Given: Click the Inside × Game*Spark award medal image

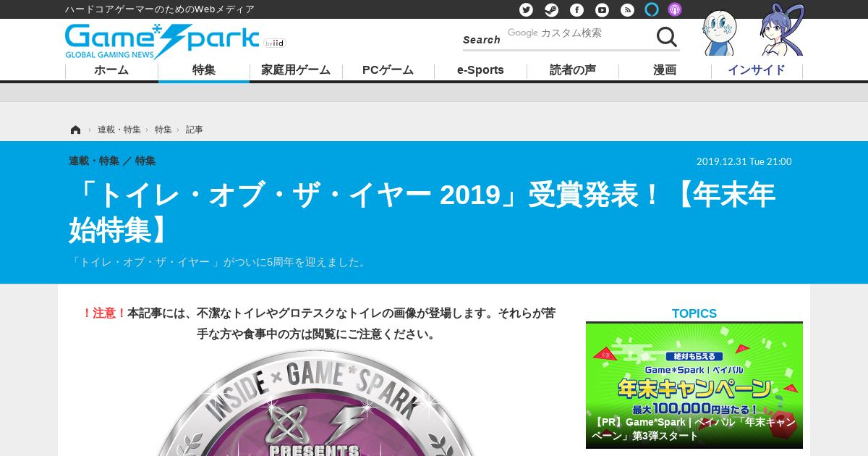Looking at the screenshot, I should point(316,402).
